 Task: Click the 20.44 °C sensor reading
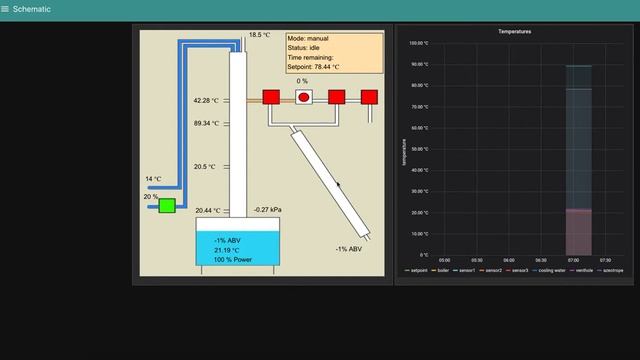point(208,211)
